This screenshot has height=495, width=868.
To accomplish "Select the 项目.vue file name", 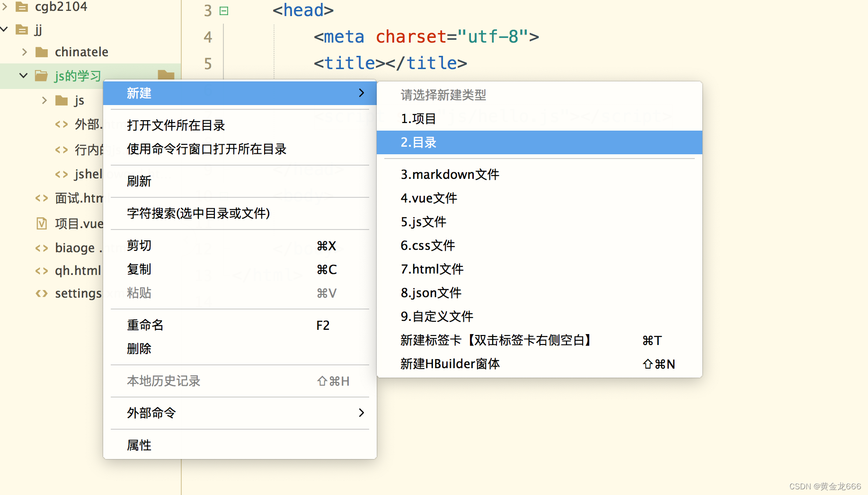I will (x=79, y=223).
